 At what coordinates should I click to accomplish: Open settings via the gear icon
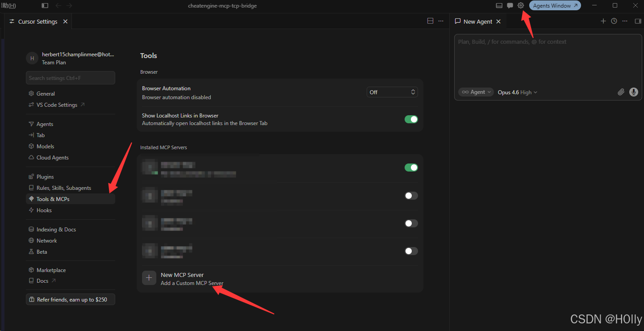click(x=521, y=6)
